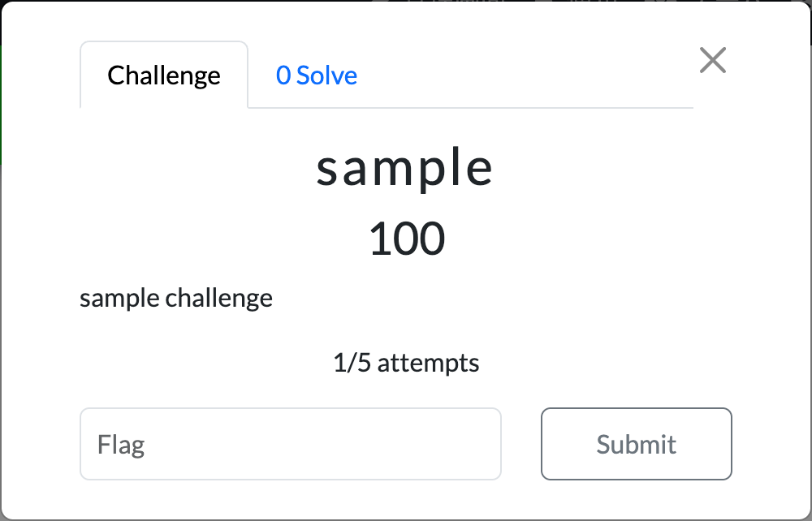This screenshot has width=812, height=521.
Task: Click the Flag placeholder text
Action: [x=120, y=444]
